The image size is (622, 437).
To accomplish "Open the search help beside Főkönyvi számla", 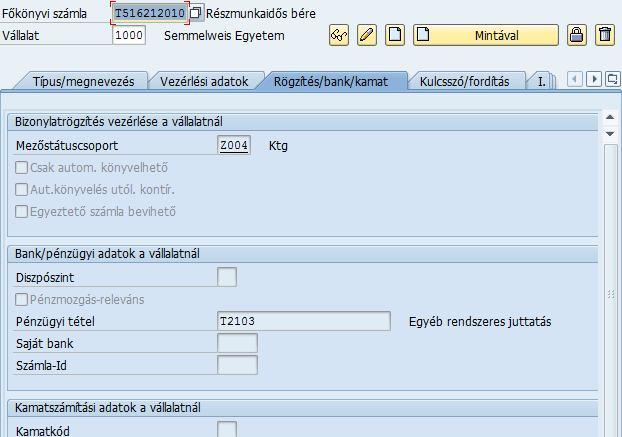I will (x=196, y=13).
